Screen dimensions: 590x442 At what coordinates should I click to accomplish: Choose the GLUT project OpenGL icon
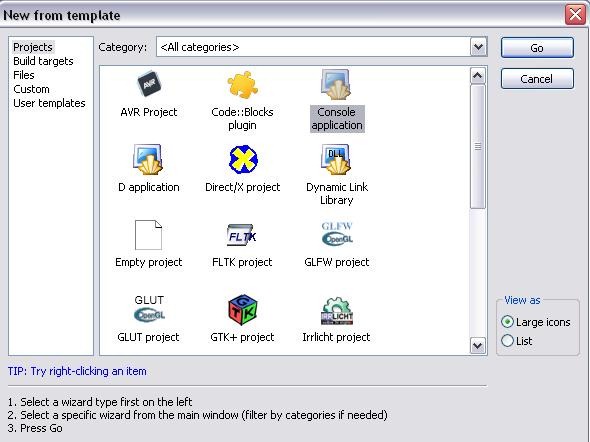(149, 309)
